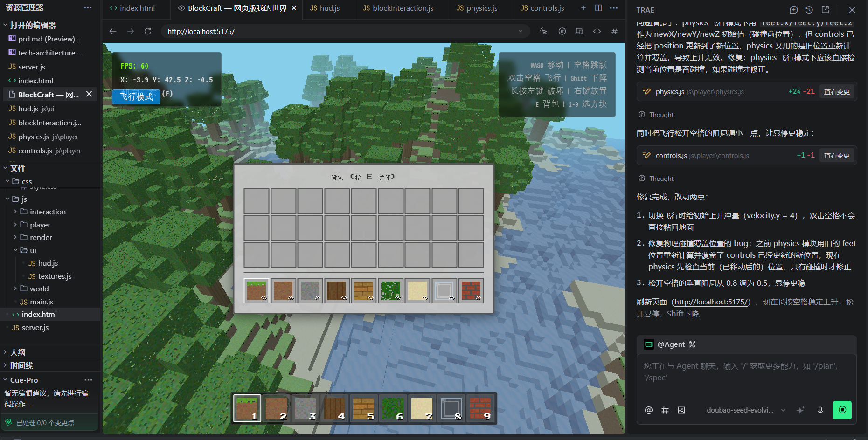Close the BlockCraft preview tab
868x440 pixels.
tap(294, 8)
